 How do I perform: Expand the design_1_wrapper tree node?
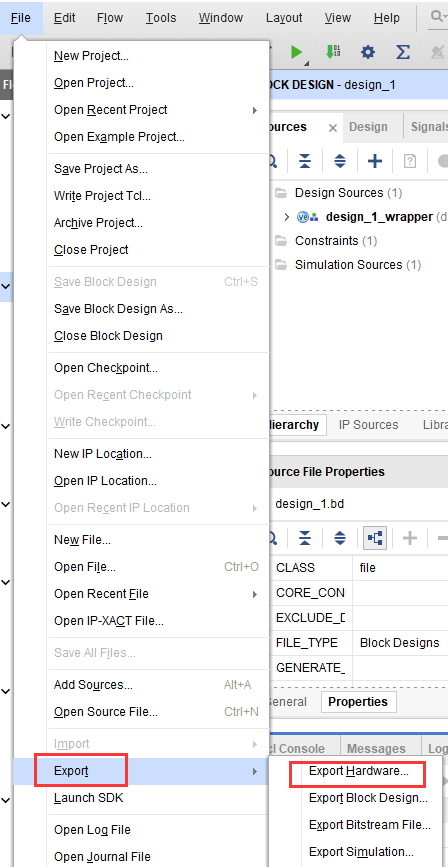coord(286,217)
